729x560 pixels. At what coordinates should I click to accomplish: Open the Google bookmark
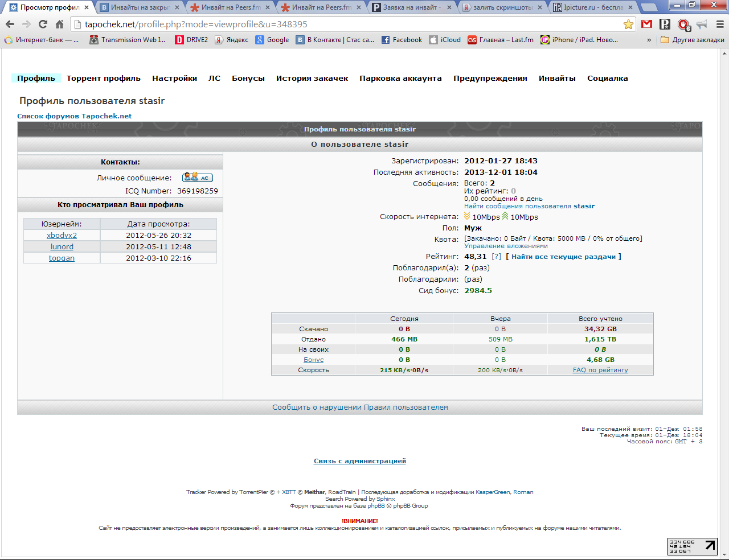click(272, 40)
